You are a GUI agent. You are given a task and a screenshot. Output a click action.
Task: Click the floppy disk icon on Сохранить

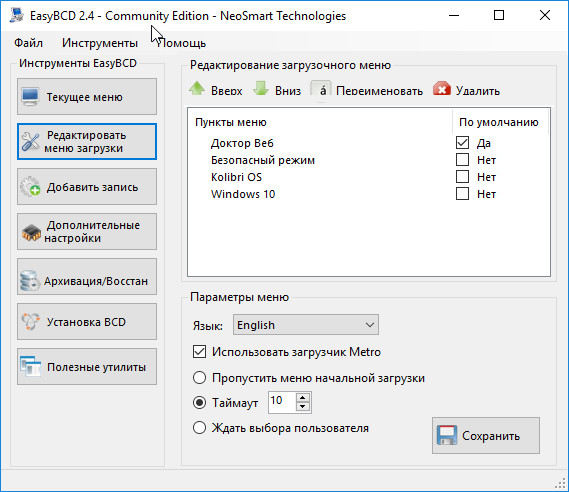[447, 435]
